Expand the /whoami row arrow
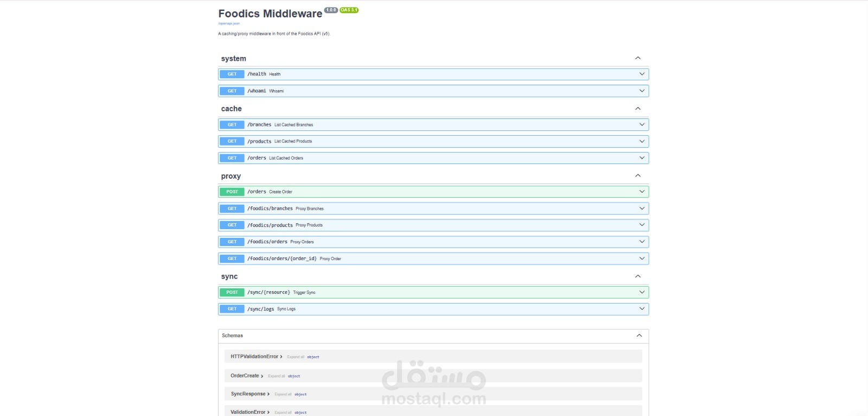 [642, 91]
